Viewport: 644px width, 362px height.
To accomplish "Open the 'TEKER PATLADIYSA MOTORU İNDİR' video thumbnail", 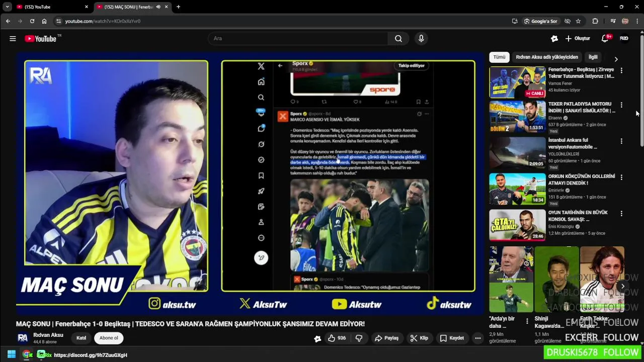I will [517, 117].
